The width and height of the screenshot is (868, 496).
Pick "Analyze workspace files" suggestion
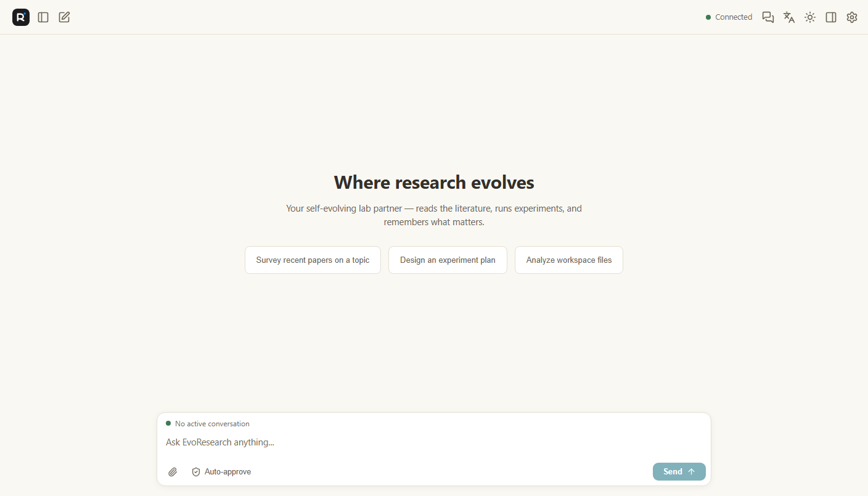(569, 260)
